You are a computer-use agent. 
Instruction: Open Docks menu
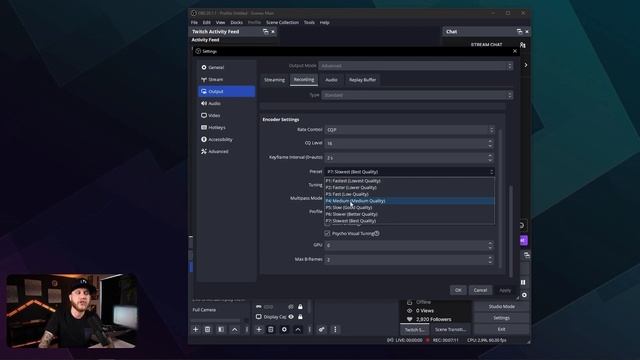pyautogui.click(x=237, y=22)
